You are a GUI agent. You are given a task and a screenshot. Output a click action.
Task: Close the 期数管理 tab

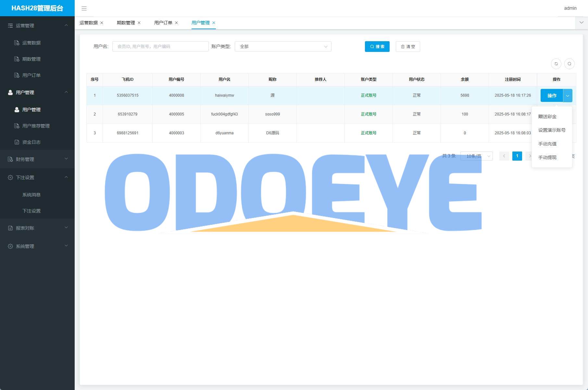[139, 23]
